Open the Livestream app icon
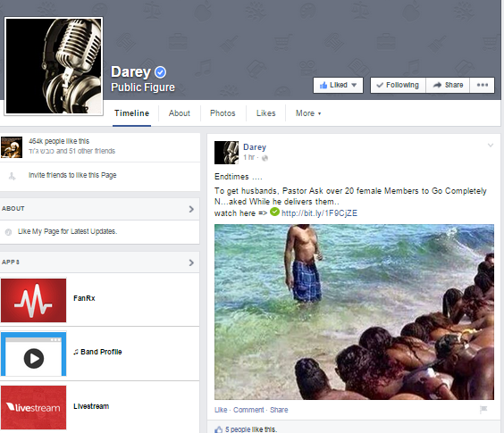 point(33,407)
